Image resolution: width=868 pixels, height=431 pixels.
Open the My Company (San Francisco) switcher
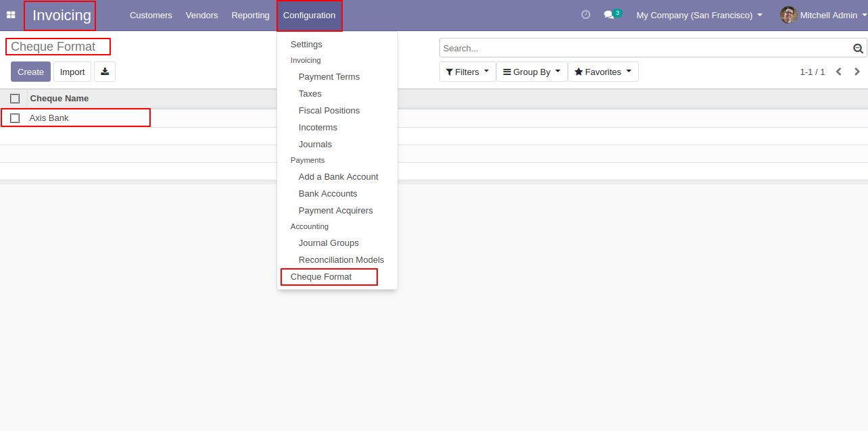coord(700,15)
